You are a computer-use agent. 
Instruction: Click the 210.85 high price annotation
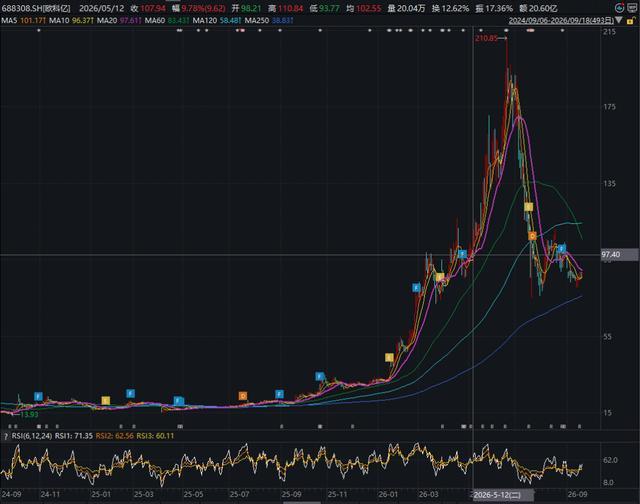pos(486,38)
